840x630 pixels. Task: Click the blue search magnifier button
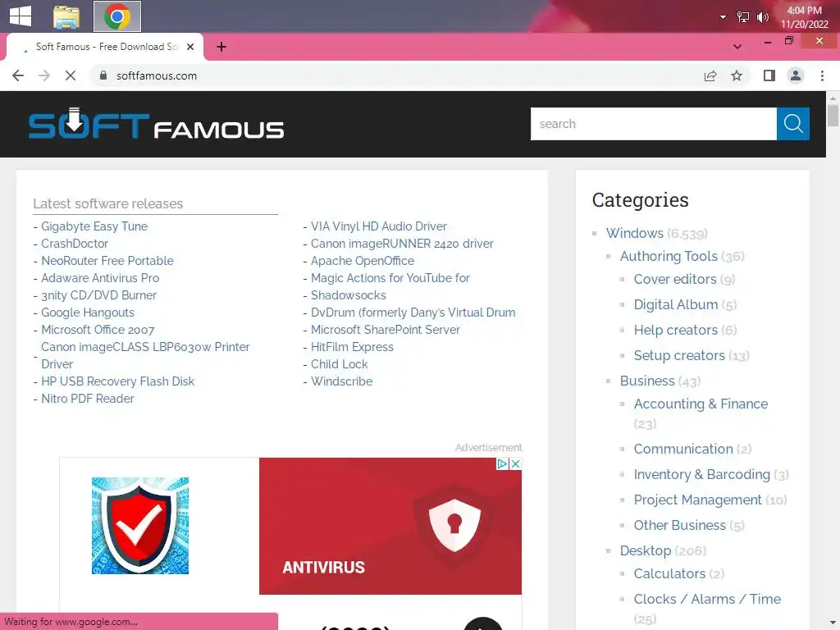(792, 124)
